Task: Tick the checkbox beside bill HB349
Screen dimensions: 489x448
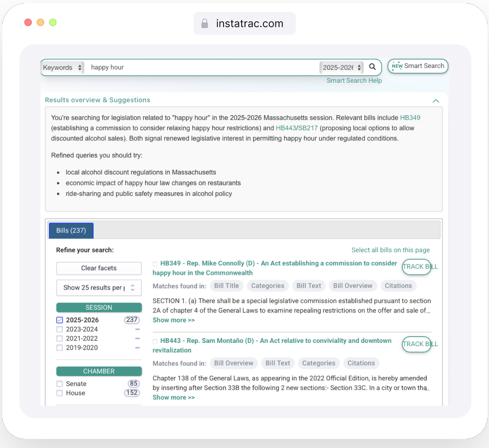Action: point(155,264)
